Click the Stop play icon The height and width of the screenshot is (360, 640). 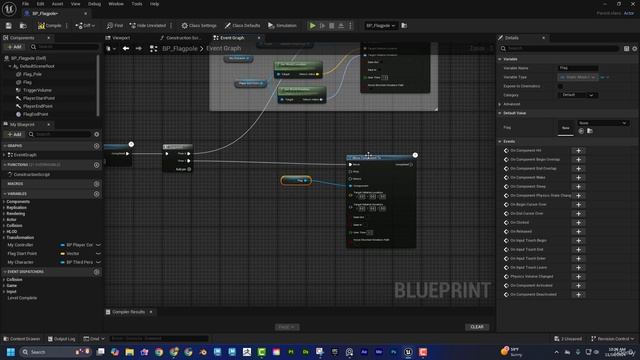(x=331, y=25)
